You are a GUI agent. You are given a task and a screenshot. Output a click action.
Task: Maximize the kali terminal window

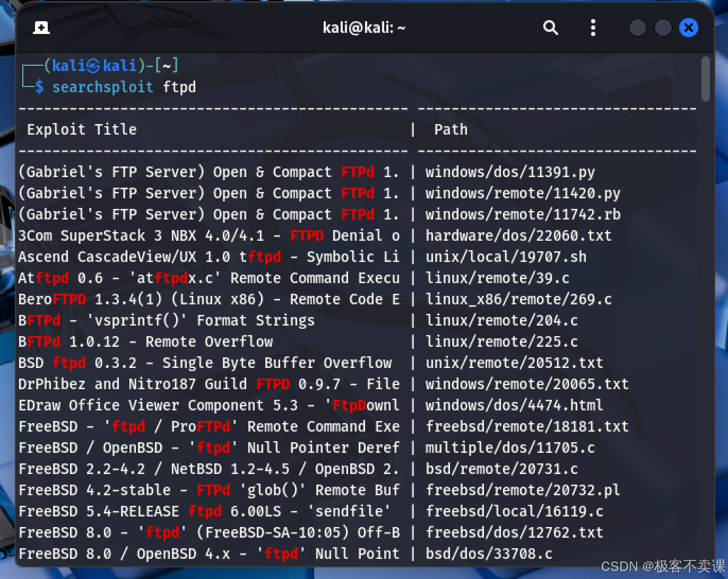[663, 28]
